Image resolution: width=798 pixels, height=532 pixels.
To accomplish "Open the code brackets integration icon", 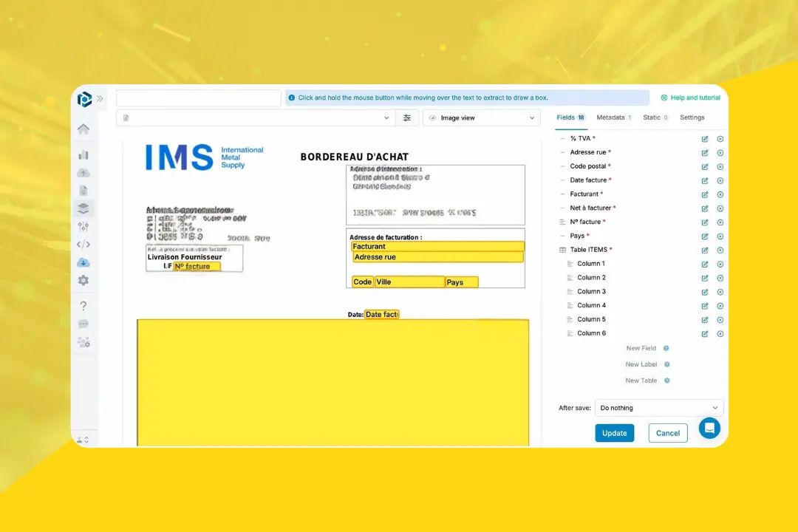I will (x=83, y=245).
